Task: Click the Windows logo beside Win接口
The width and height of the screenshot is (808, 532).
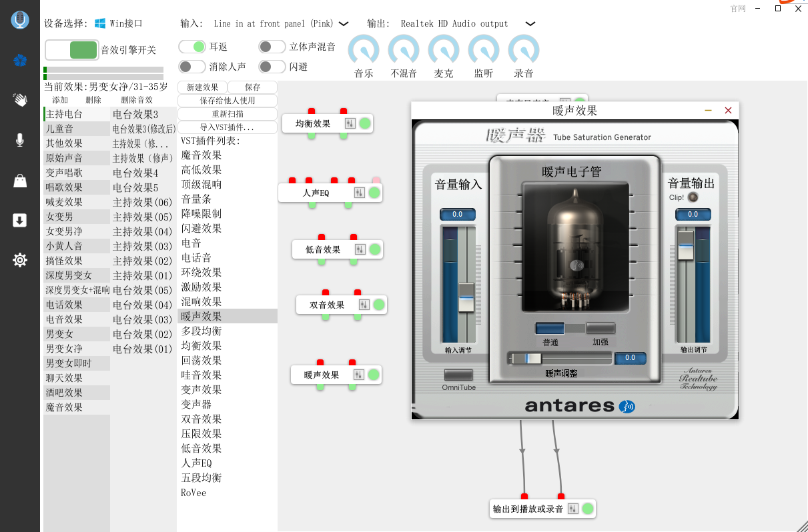Action: (x=100, y=23)
